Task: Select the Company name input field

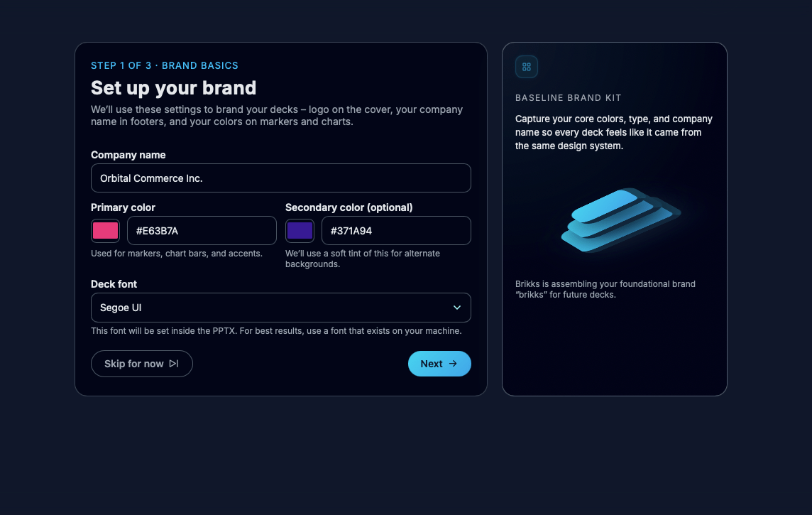Action: point(281,178)
